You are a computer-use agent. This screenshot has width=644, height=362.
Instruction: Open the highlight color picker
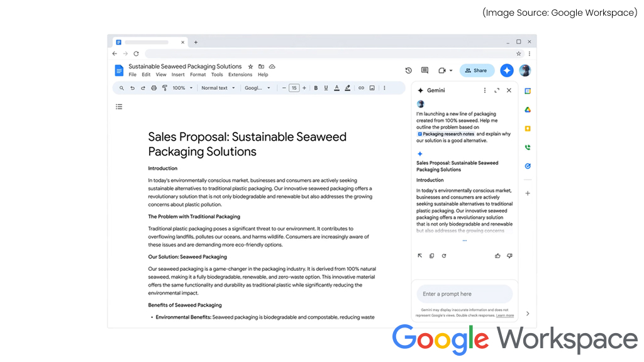click(x=347, y=88)
